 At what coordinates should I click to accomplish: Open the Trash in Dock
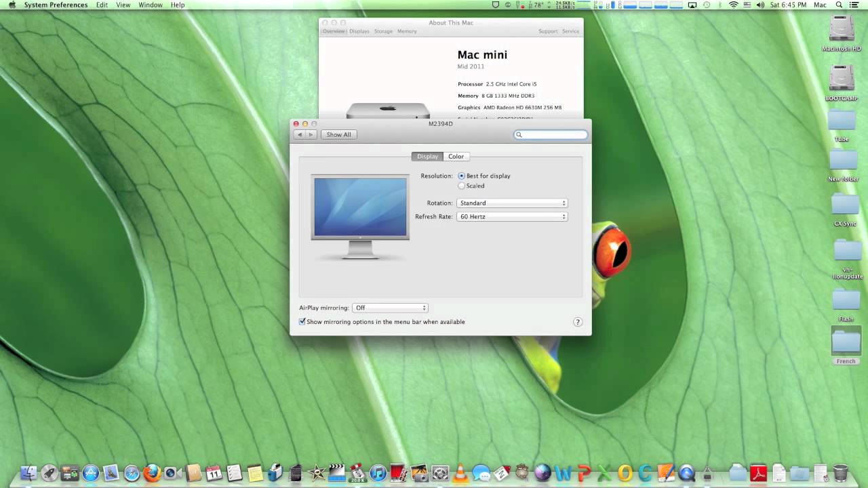pos(840,472)
